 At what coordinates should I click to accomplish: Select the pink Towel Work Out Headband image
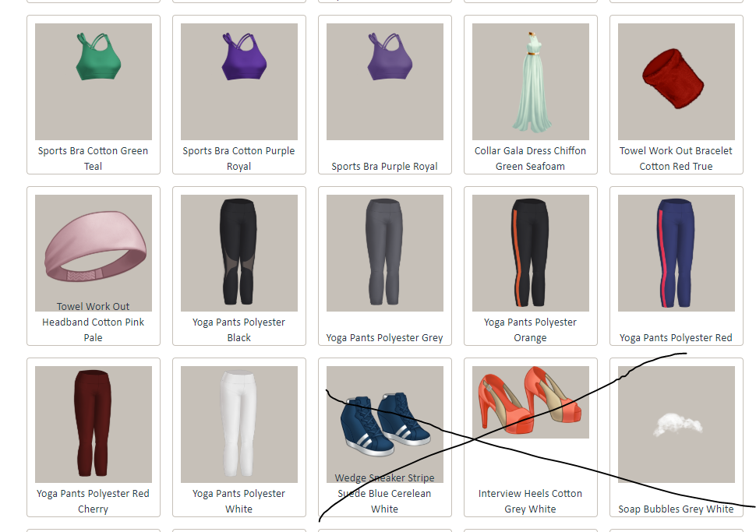tap(94, 253)
